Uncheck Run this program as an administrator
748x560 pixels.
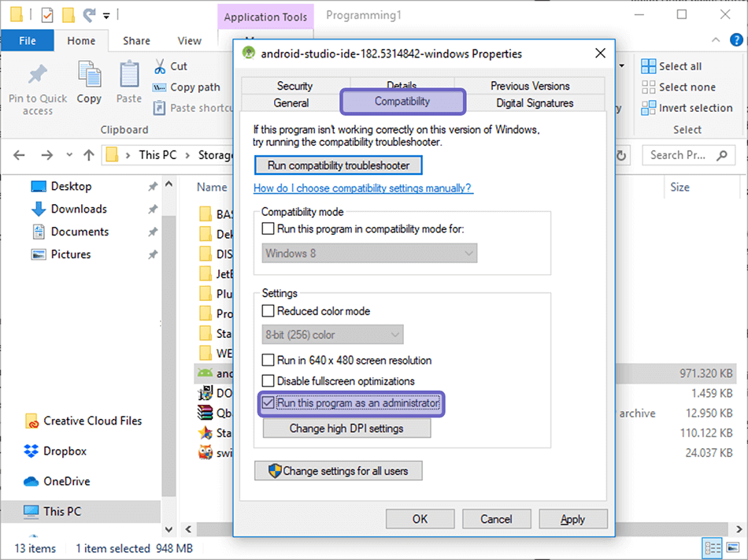[268, 403]
